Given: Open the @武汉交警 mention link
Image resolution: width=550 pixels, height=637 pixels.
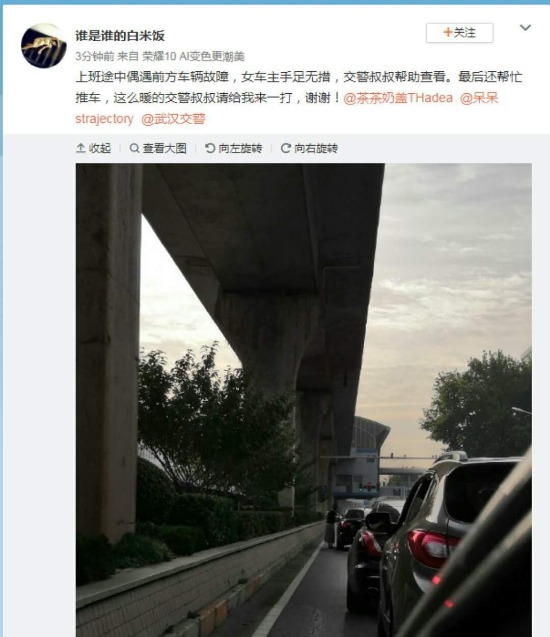Looking at the screenshot, I should pyautogui.click(x=173, y=119).
